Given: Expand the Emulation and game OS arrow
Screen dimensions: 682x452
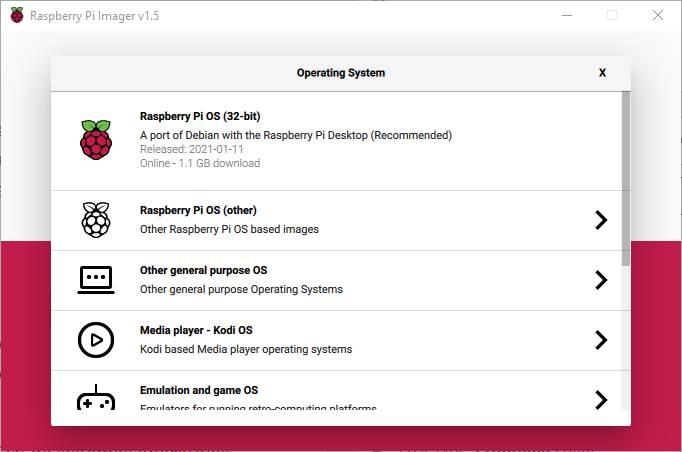Looking at the screenshot, I should pyautogui.click(x=600, y=399).
